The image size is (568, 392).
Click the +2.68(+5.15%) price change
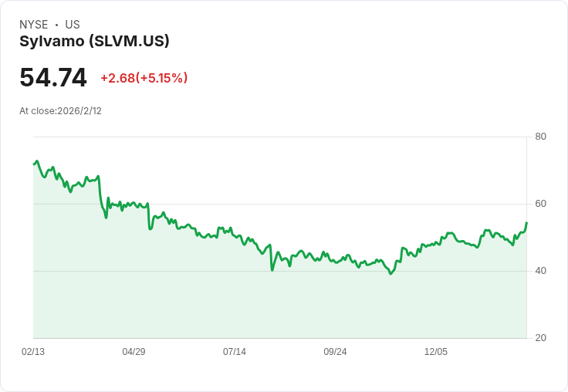point(144,78)
